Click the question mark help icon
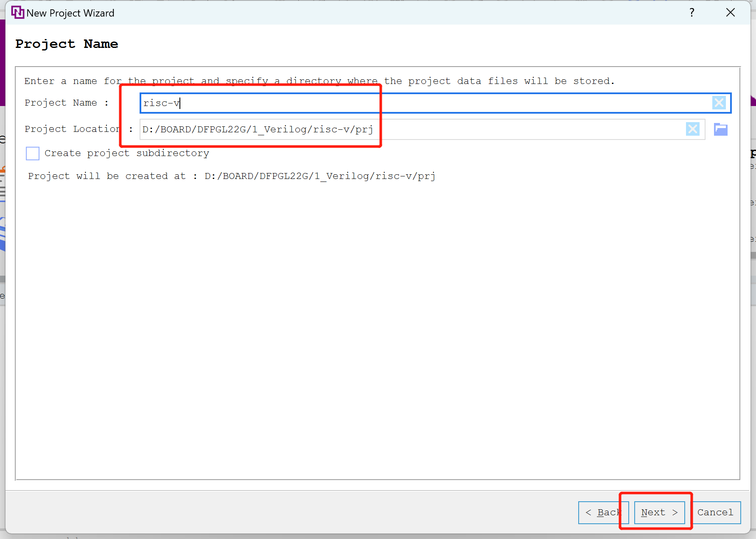 point(692,13)
